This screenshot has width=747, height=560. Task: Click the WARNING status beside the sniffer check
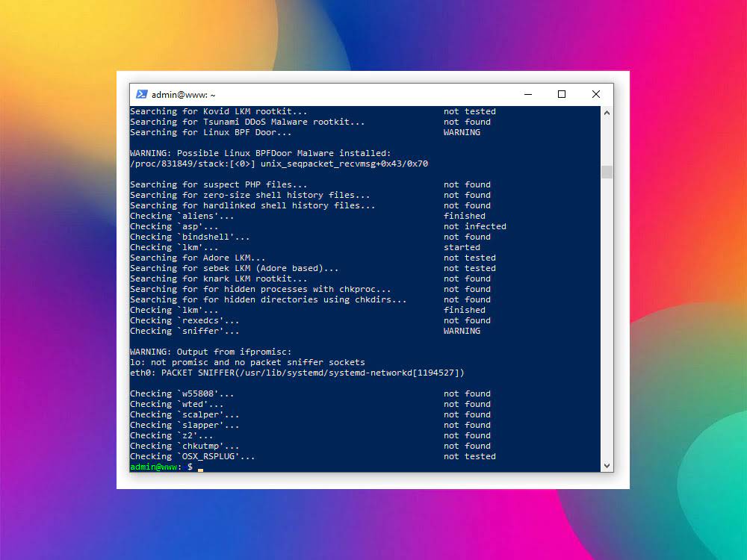pyautogui.click(x=462, y=331)
